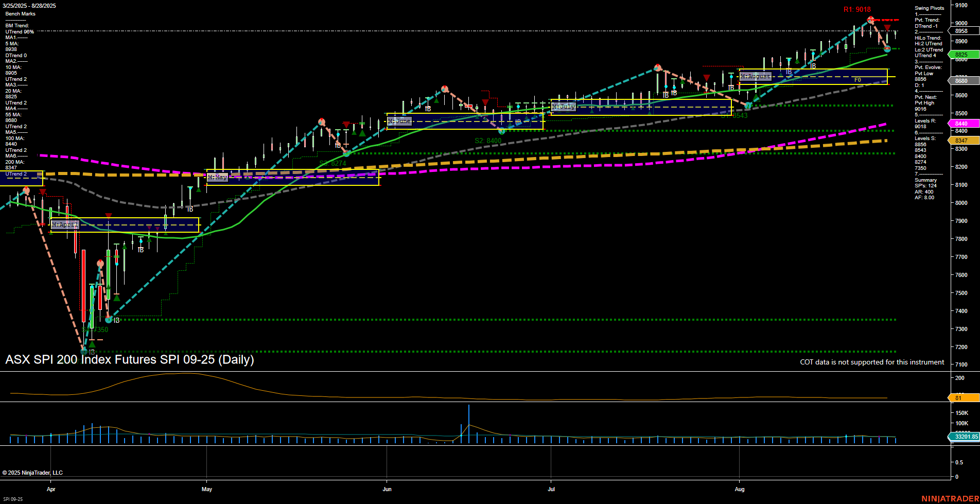
Task: Click the 55 MA: 8680 reading
Action: pos(13,118)
